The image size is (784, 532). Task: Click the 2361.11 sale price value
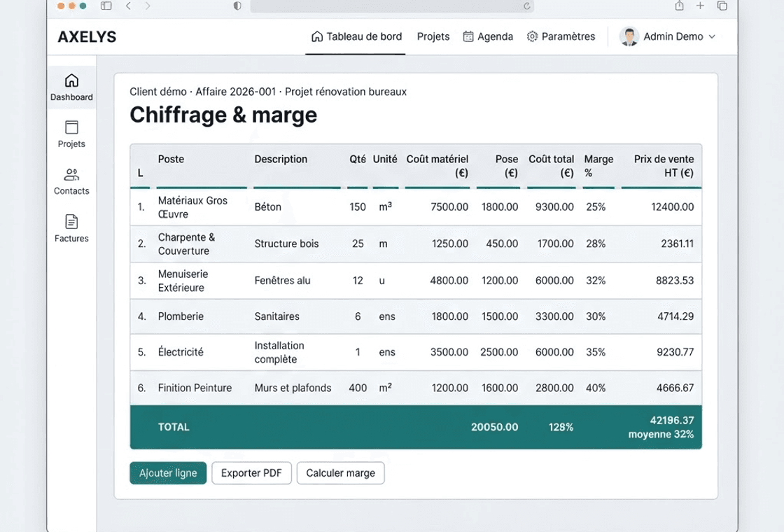pyautogui.click(x=678, y=244)
